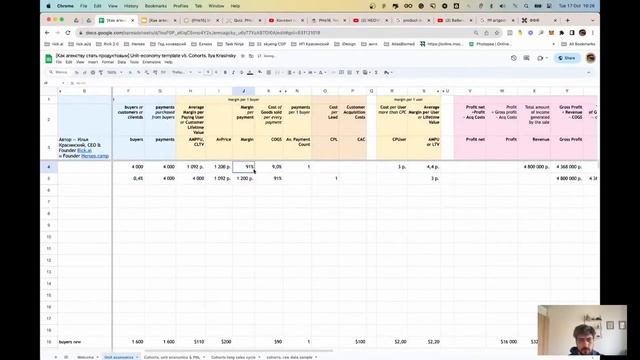Click the paint format icon

(101, 72)
